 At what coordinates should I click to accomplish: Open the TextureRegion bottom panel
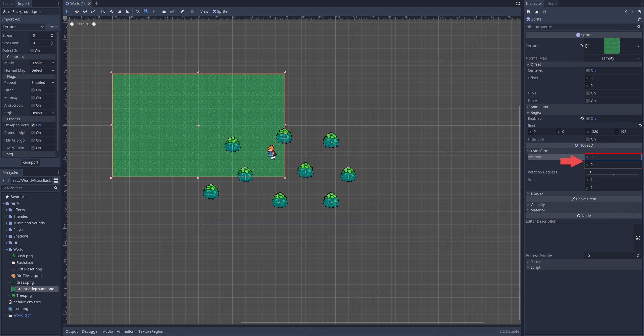point(151,331)
